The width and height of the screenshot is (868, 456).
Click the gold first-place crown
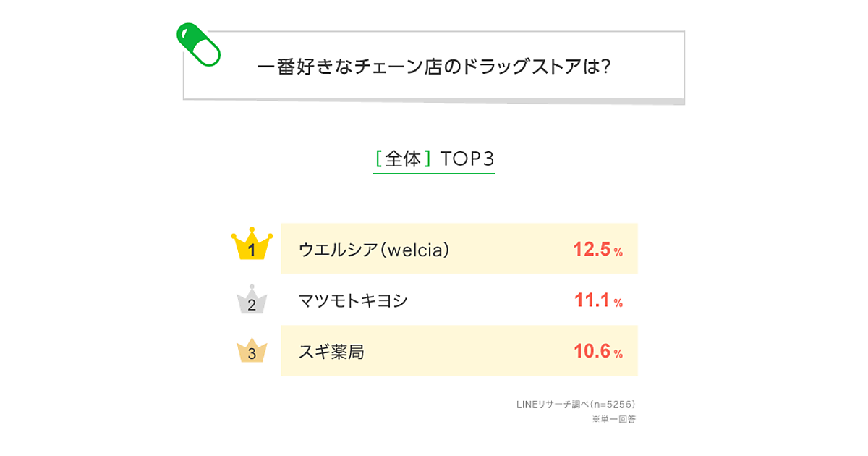(x=252, y=244)
